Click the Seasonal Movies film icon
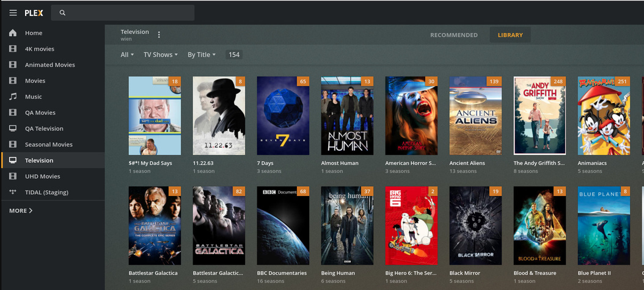Viewport: 644px width, 290px height. pos(13,144)
